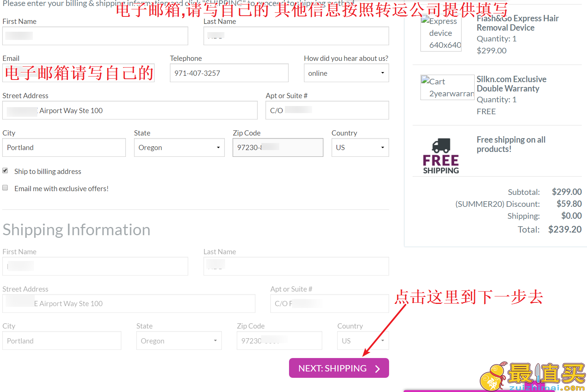Click 'Free shipping on all products!' text

tap(511, 144)
